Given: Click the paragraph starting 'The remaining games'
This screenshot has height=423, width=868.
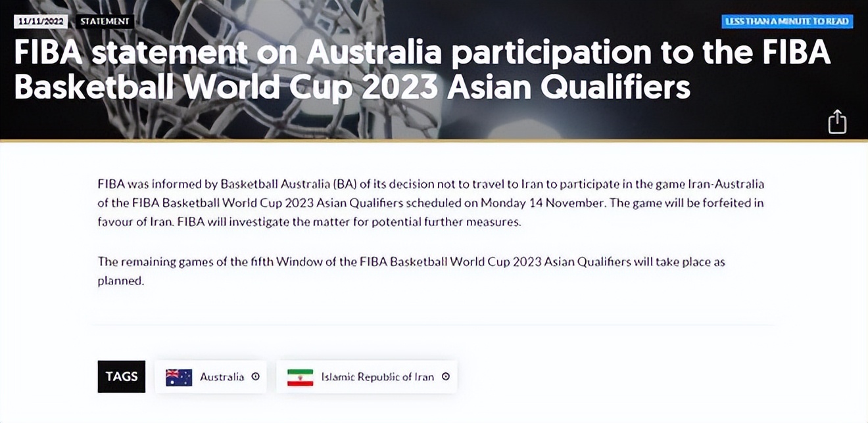Looking at the screenshot, I should coord(411,271).
